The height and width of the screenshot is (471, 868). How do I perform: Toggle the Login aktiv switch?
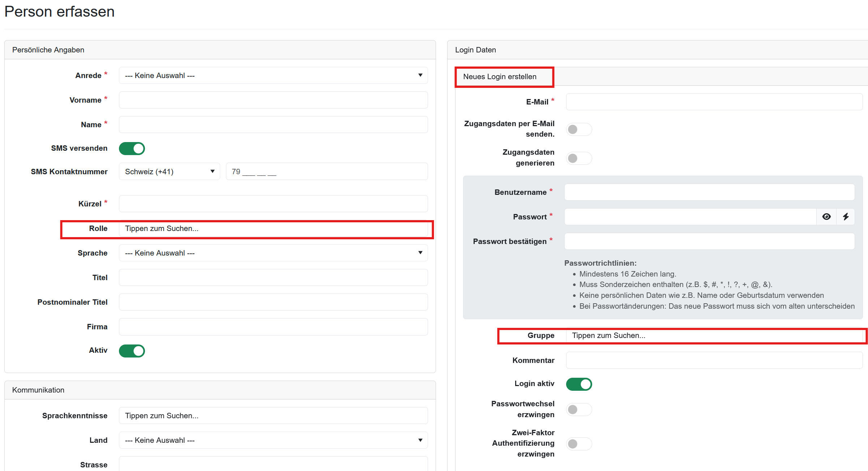tap(578, 384)
